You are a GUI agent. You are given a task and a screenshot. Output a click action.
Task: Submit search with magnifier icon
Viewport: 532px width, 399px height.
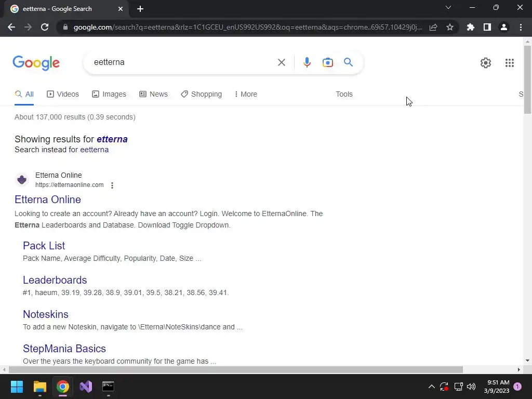tap(348, 62)
